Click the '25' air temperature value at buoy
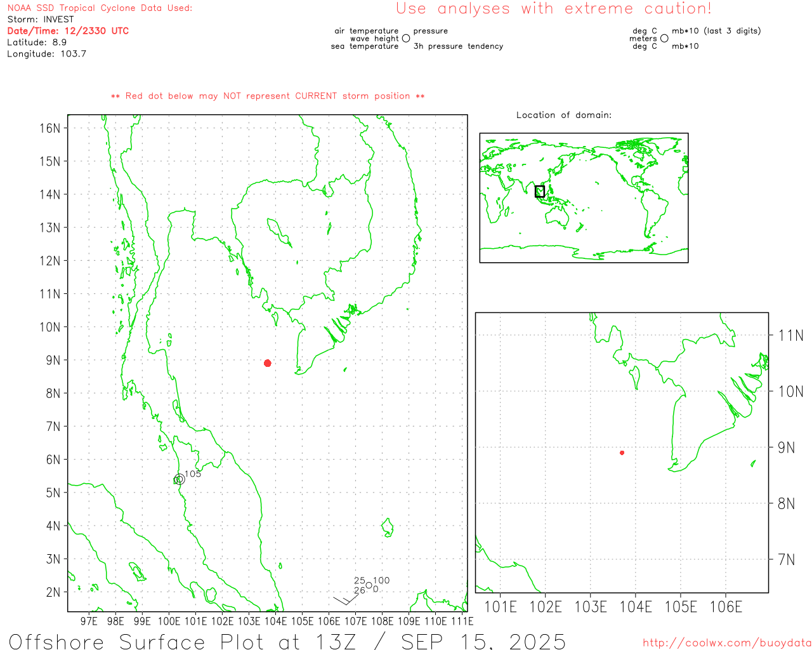 pyautogui.click(x=360, y=581)
